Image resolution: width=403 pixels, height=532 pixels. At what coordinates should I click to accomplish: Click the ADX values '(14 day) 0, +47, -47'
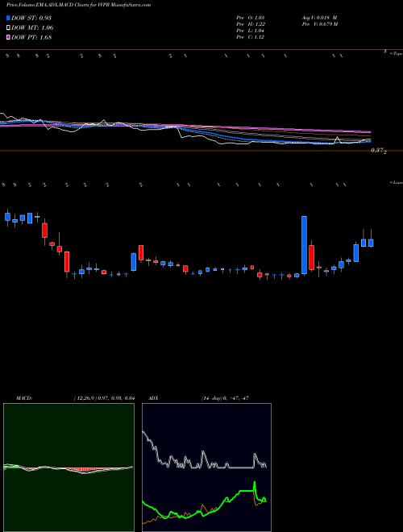[225, 398]
